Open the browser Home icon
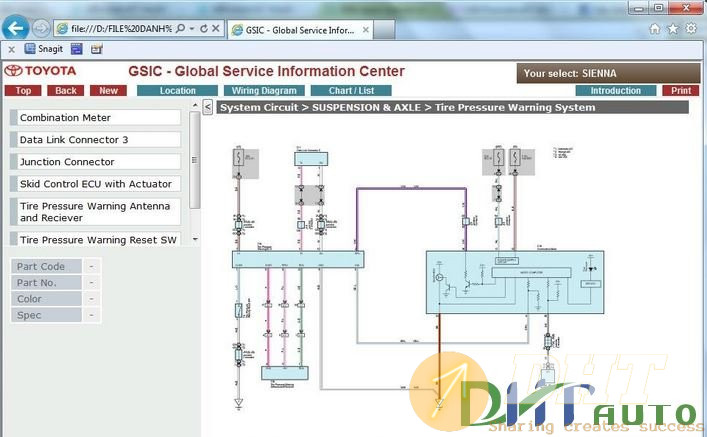Image resolution: width=707 pixels, height=437 pixels. (655, 29)
